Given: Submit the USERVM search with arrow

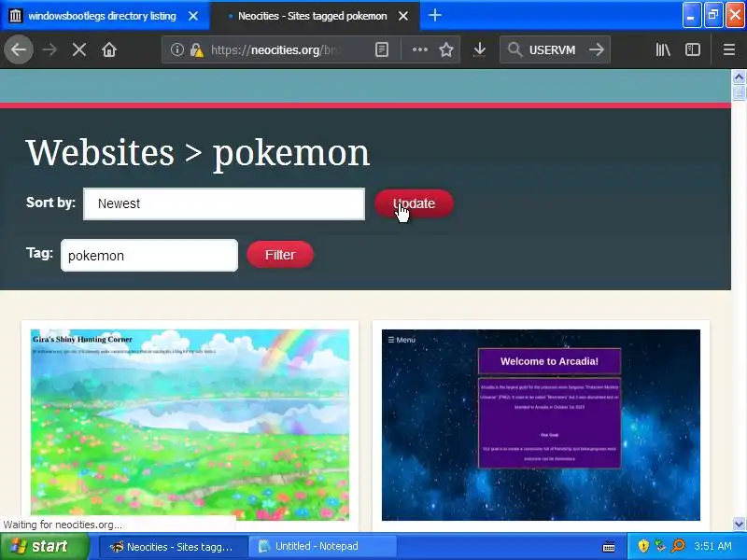Looking at the screenshot, I should 596,49.
